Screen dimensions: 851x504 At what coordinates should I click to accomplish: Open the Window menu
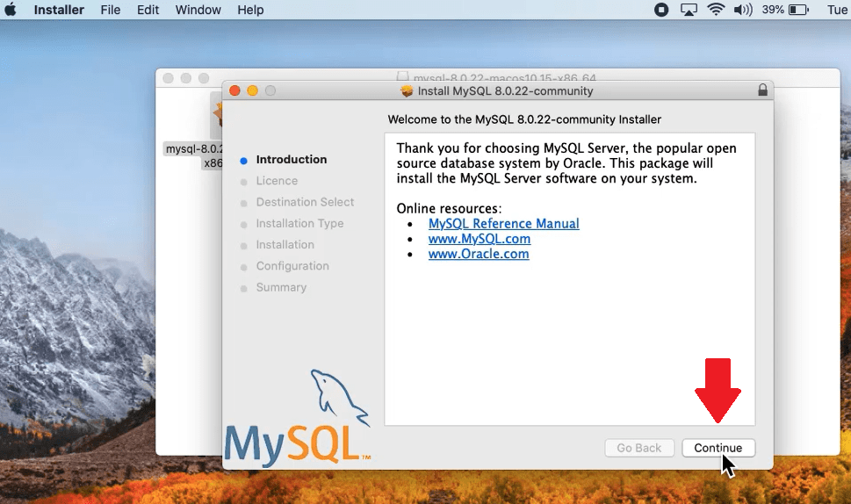pos(198,10)
